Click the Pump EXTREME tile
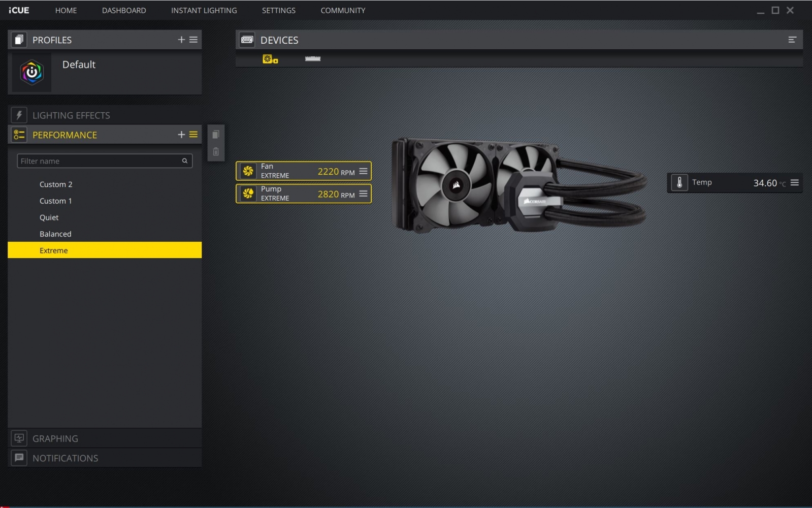 [x=304, y=194]
